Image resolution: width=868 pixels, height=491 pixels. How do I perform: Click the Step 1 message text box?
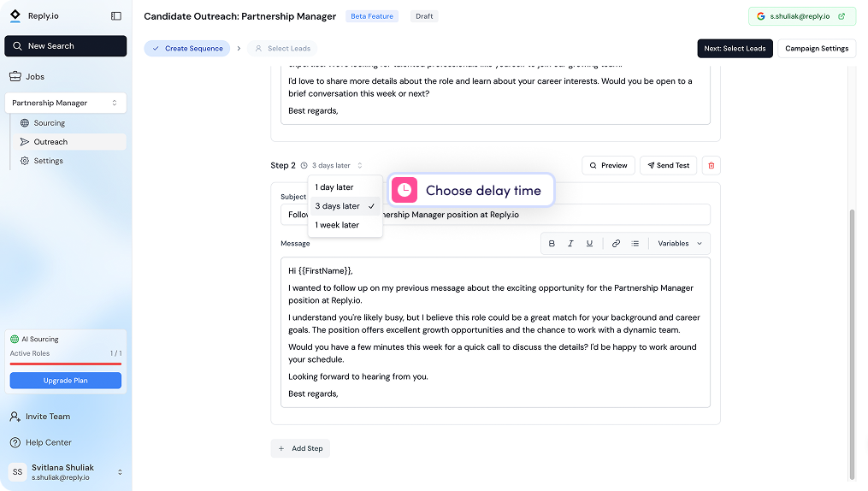pos(495,95)
